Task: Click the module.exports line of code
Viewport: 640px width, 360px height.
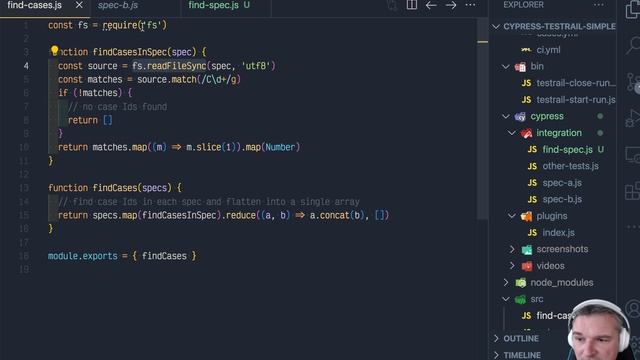Action: point(122,256)
